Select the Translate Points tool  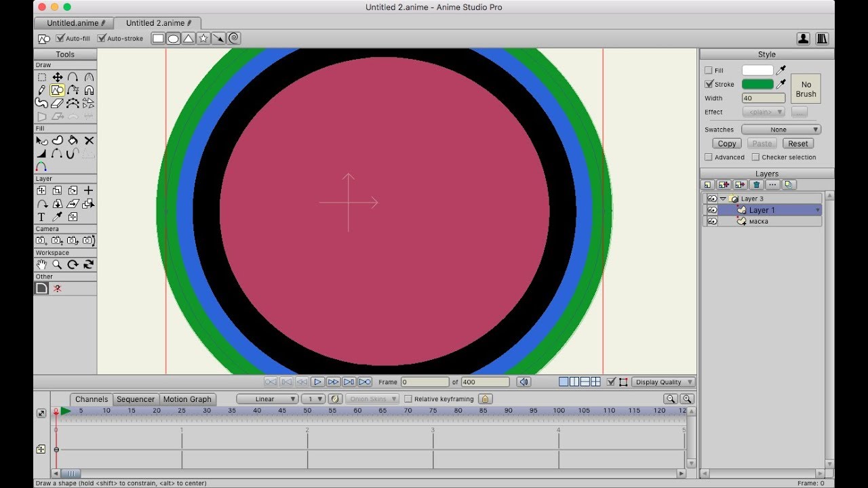coord(58,77)
